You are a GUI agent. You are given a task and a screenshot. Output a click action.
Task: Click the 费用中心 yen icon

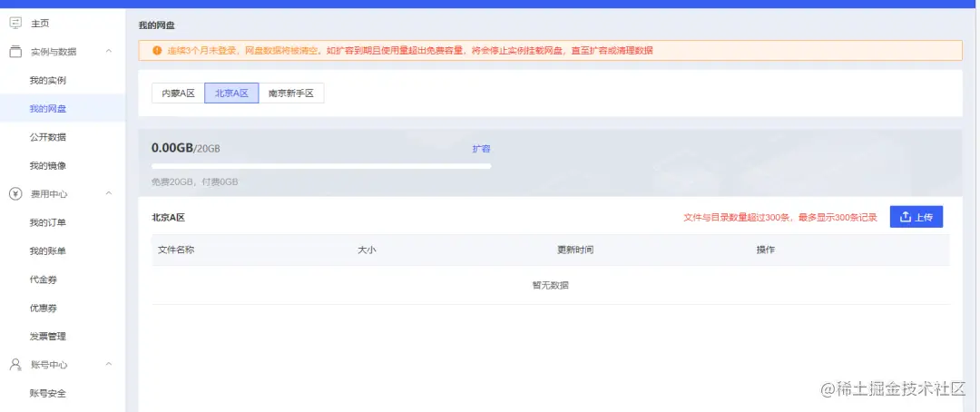click(15, 194)
